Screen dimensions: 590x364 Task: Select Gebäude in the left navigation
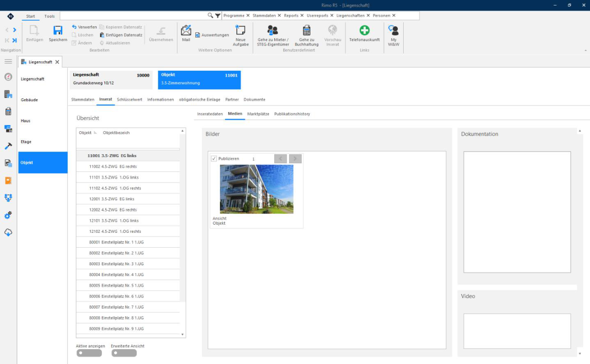[x=43, y=100]
